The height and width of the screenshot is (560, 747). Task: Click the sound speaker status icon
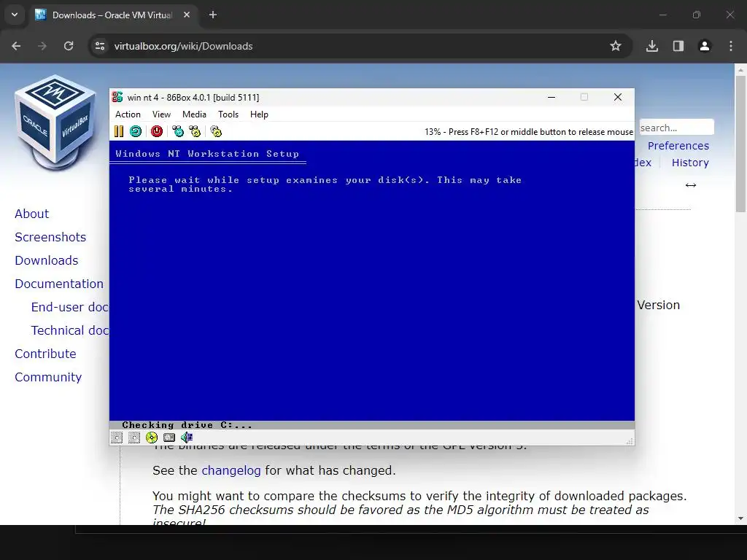click(x=187, y=437)
